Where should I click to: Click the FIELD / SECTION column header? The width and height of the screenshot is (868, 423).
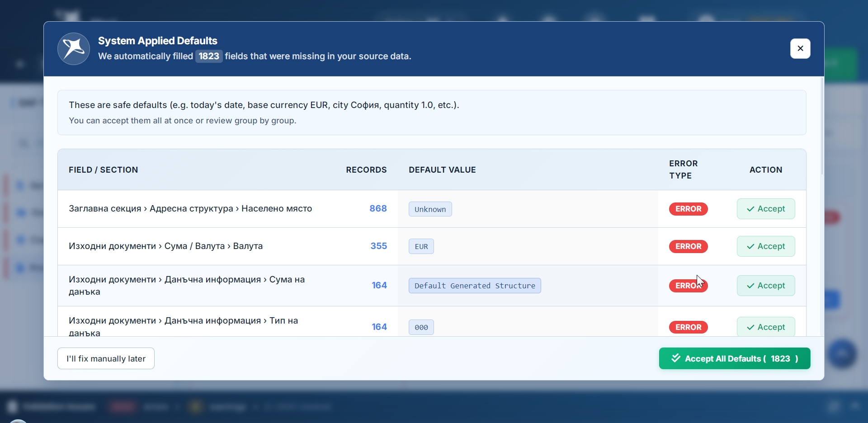103,170
